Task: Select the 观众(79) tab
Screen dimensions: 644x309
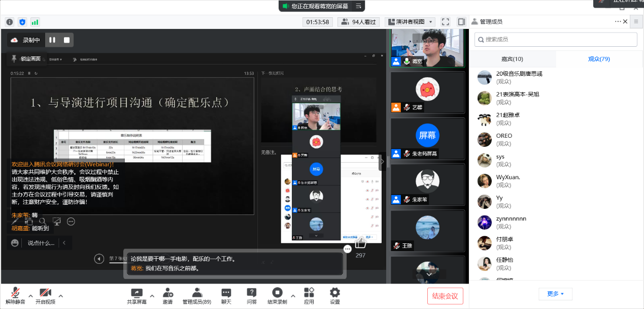Action: (599, 59)
